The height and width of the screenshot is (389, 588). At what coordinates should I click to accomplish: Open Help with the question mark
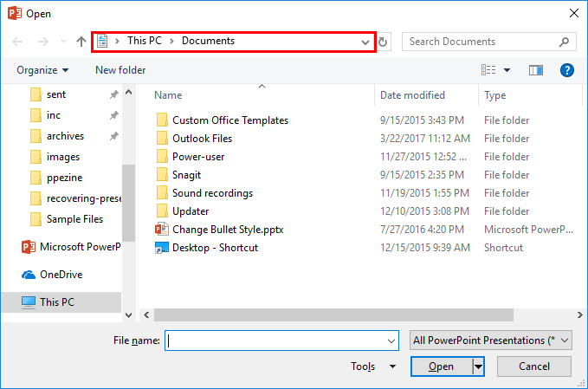566,70
